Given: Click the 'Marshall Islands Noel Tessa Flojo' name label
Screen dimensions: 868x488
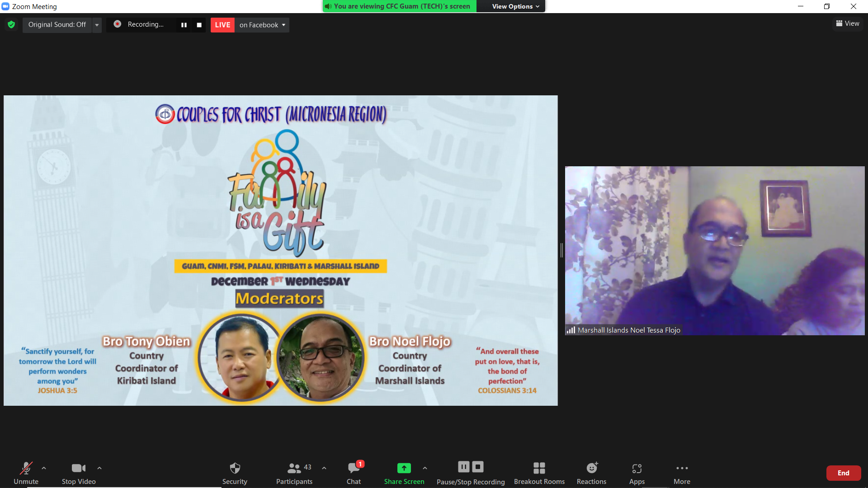Looking at the screenshot, I should [x=629, y=330].
